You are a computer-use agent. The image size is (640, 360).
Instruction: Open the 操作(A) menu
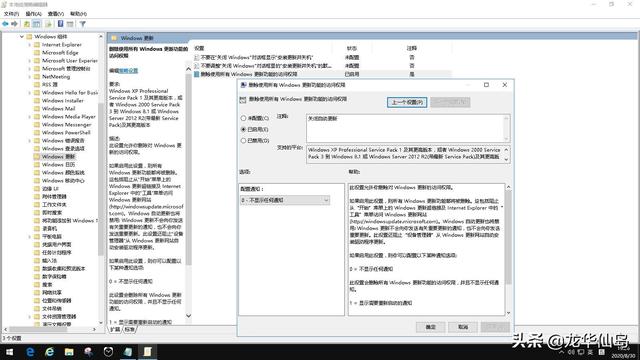33,14
